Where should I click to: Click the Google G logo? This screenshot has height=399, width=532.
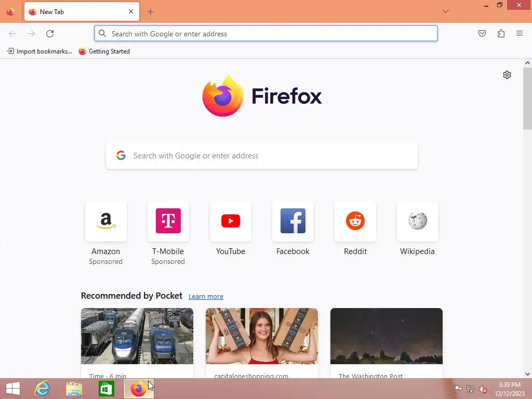121,155
